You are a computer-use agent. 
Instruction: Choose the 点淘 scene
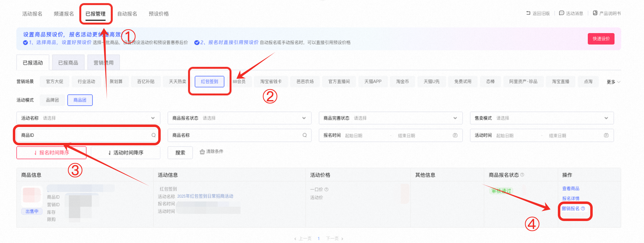tap(588, 82)
